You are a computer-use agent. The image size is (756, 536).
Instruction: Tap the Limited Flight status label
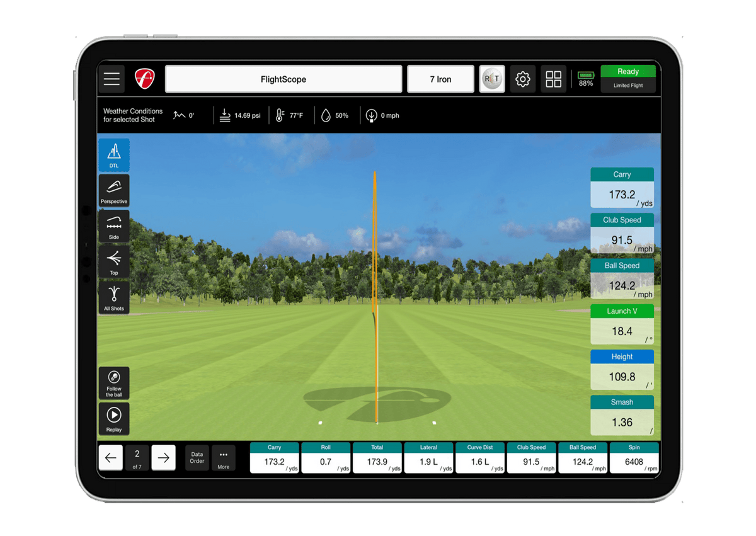pos(628,86)
